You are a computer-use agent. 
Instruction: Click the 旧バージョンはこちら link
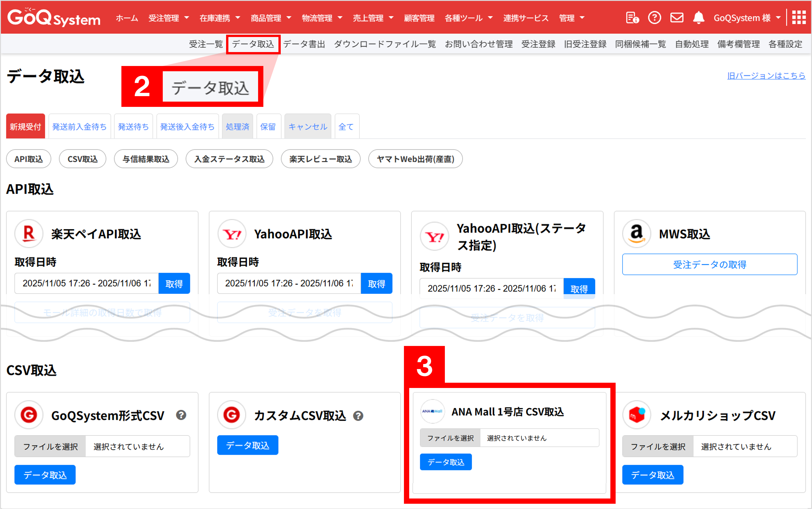tap(766, 75)
